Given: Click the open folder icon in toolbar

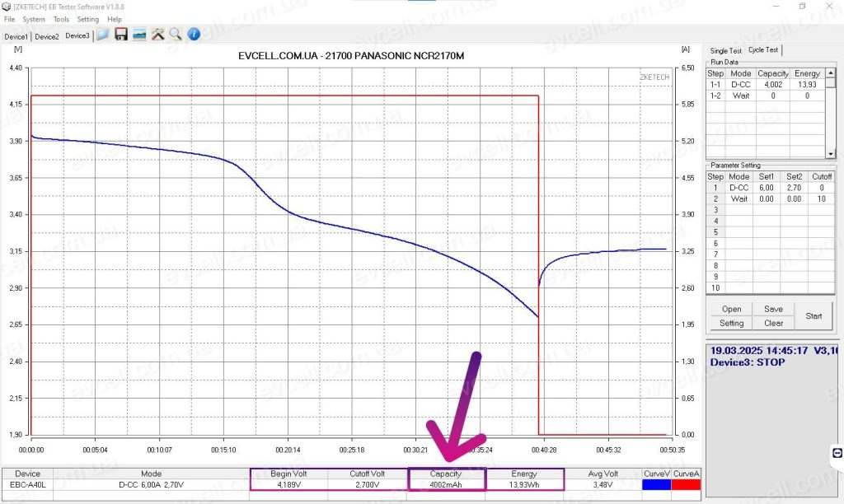Looking at the screenshot, I should [103, 35].
